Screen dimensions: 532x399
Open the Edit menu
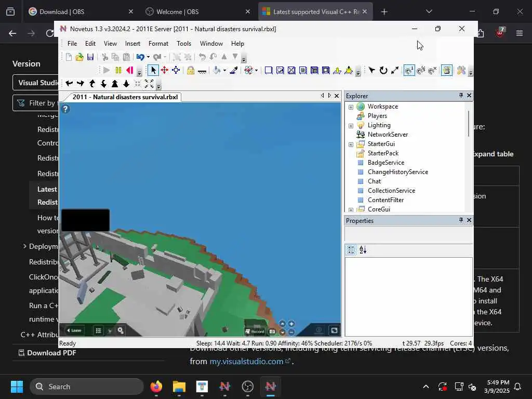pos(90,44)
